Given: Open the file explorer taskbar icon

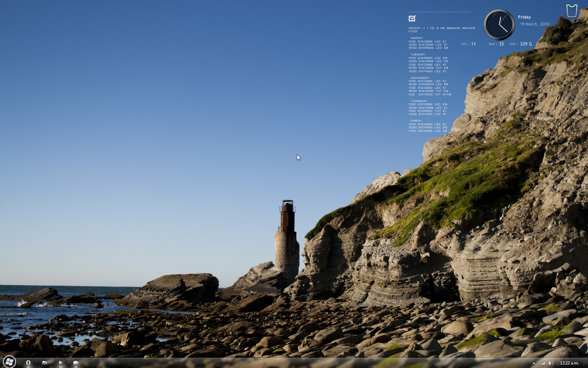Looking at the screenshot, I should pyautogui.click(x=44, y=363).
